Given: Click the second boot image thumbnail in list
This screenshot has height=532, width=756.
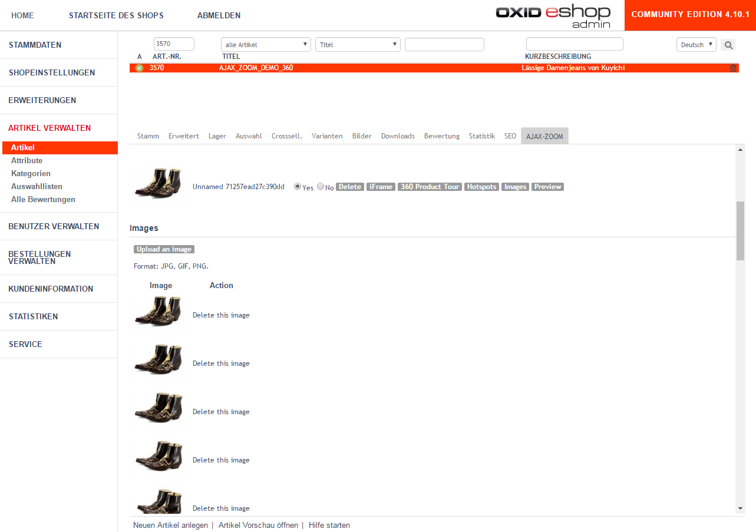Looking at the screenshot, I should (159, 360).
